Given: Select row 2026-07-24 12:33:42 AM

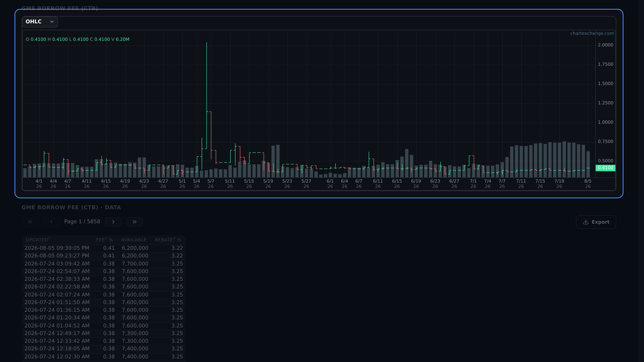Looking at the screenshot, I should coord(104,341).
